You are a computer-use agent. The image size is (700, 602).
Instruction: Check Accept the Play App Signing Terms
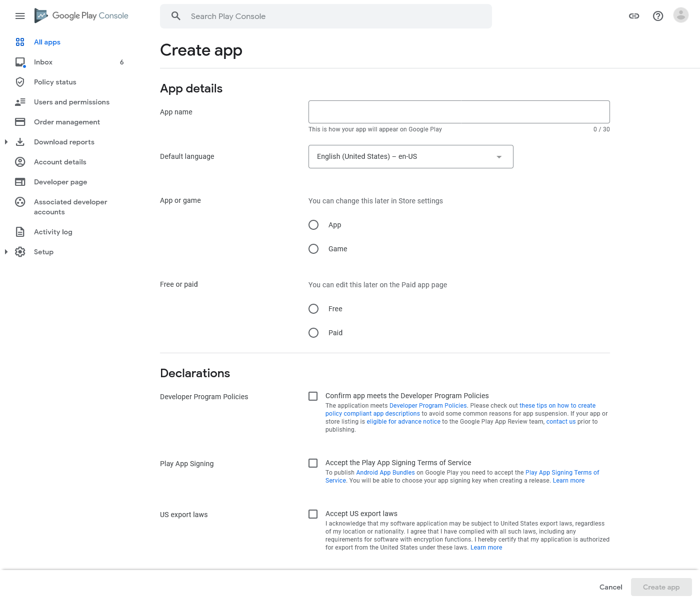click(x=313, y=463)
